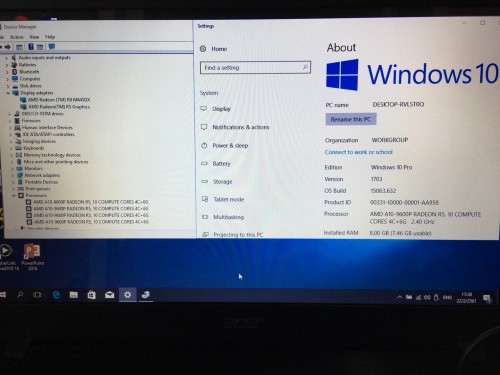Expand Audio inputs and outputs node
500x375 pixels.
6,58
